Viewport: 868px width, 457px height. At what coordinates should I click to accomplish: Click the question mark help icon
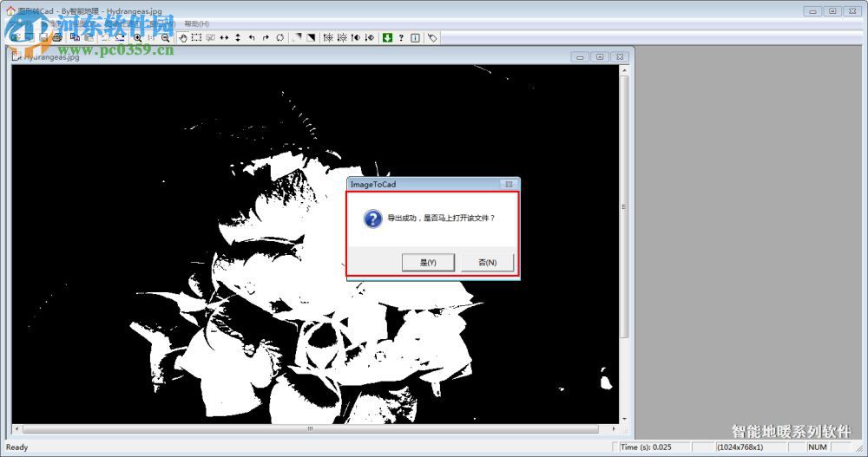pos(401,37)
